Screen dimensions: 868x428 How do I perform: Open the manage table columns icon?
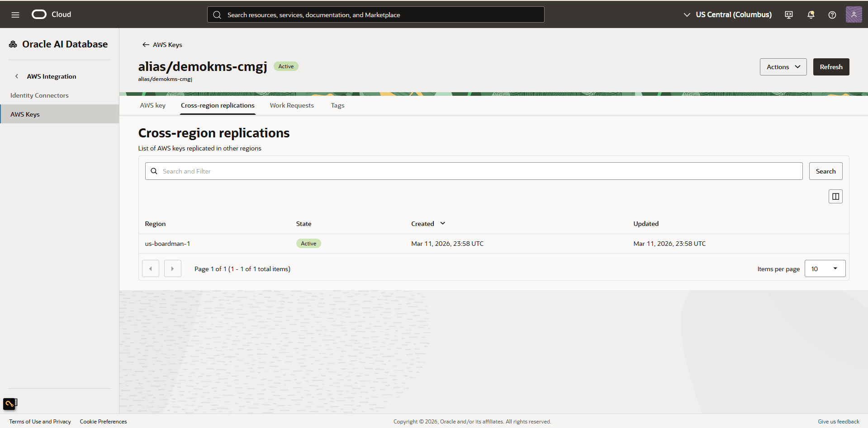click(835, 196)
